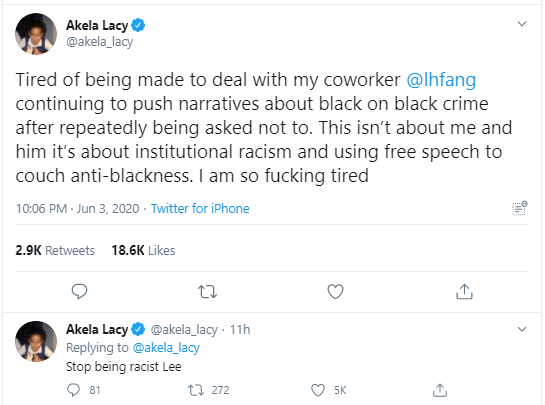The image size is (545, 405).
Task: View the 18.6K Likes list
Action: pyautogui.click(x=143, y=250)
